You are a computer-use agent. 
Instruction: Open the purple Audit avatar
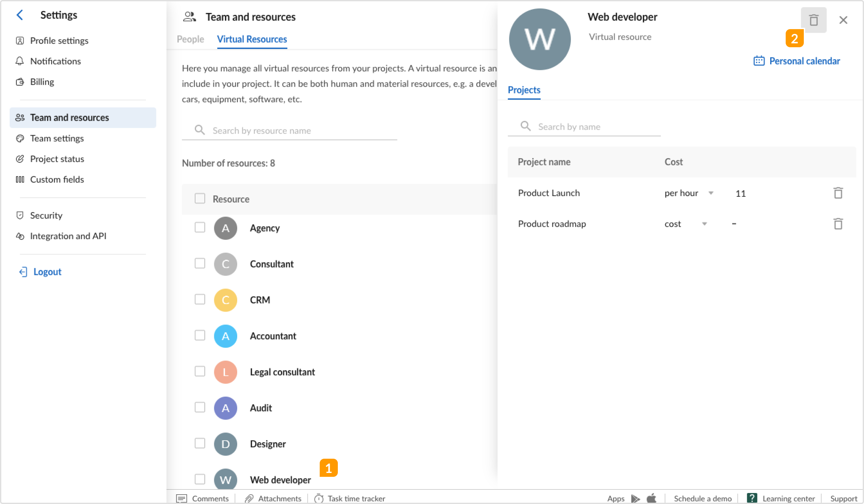click(225, 408)
